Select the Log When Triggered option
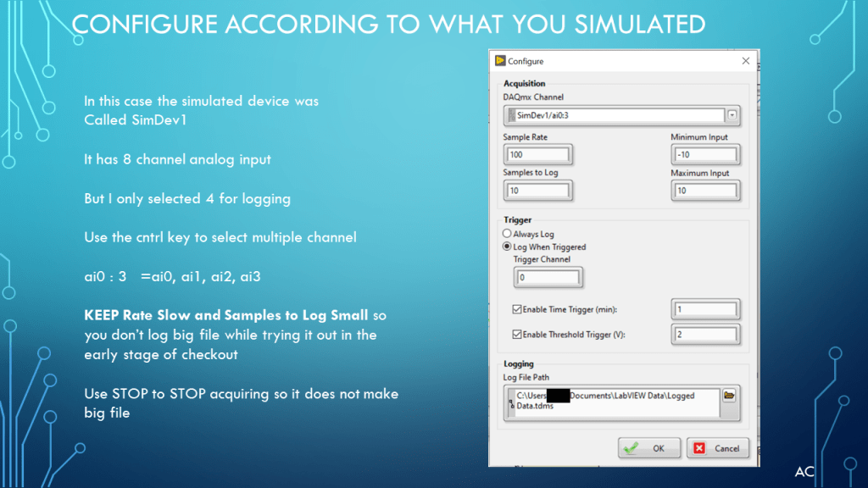Image resolution: width=868 pixels, height=488 pixels. [508, 247]
